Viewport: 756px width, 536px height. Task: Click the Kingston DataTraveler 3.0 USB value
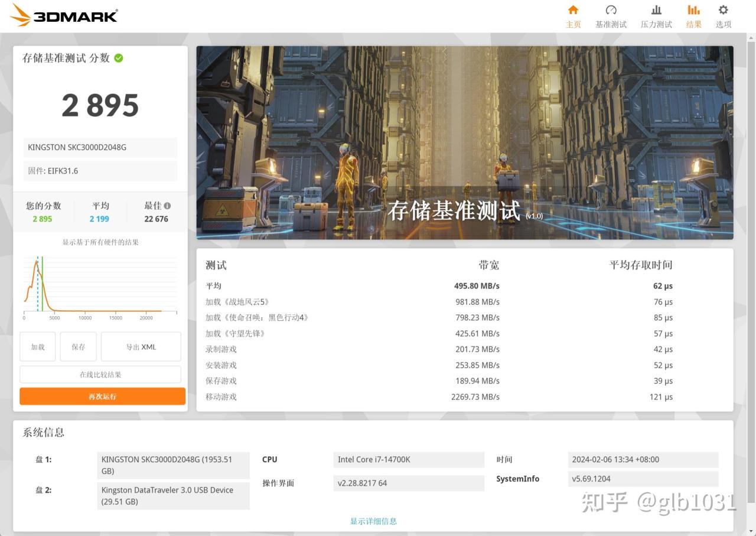tap(174, 496)
